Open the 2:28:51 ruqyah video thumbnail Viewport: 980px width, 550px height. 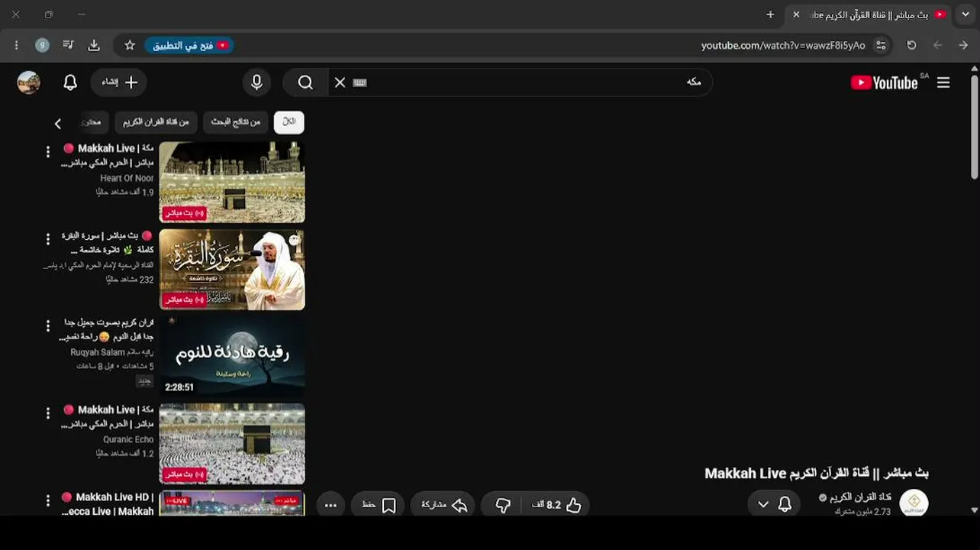(232, 357)
